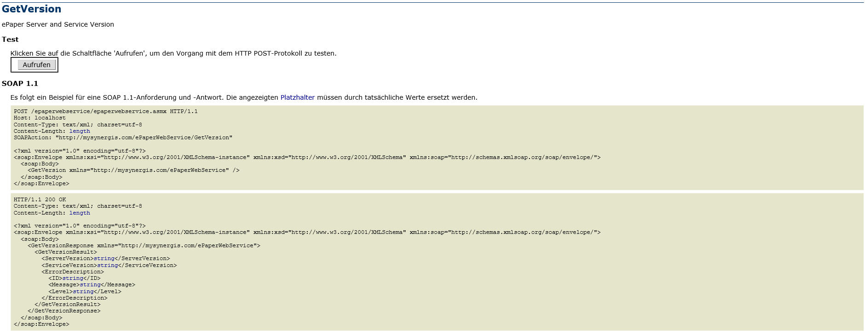Click the string placeholder inside the Level tag
The width and height of the screenshot is (868, 335).
(83, 292)
